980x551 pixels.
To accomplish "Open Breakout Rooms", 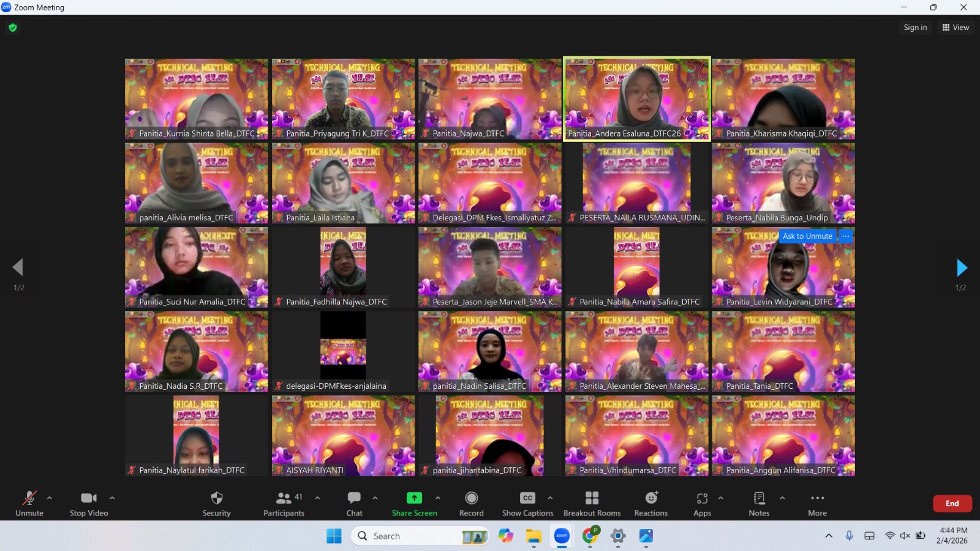I will coord(592,498).
